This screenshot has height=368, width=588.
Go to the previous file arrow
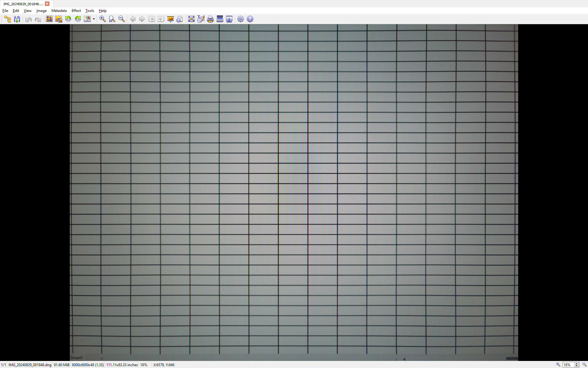pyautogui.click(x=133, y=19)
